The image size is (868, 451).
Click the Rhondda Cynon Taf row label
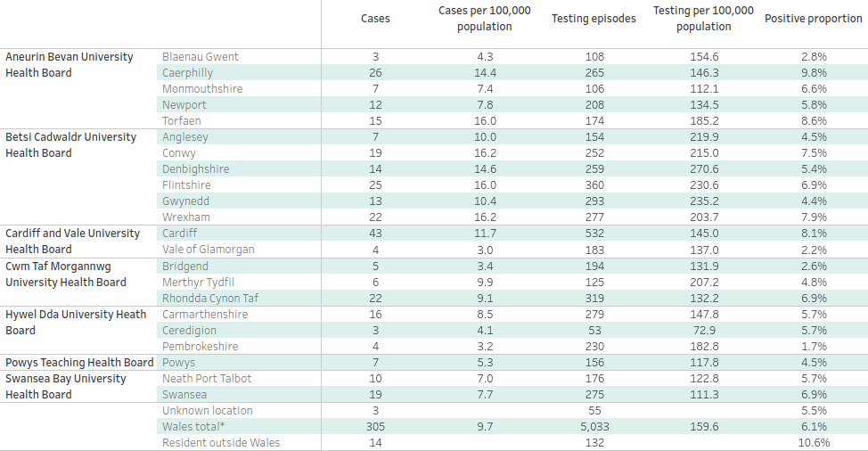click(210, 298)
